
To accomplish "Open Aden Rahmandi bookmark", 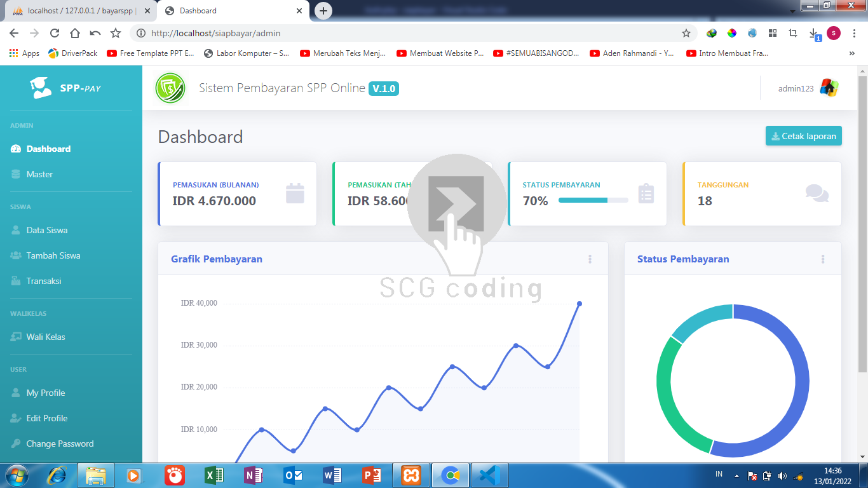I will click(632, 53).
